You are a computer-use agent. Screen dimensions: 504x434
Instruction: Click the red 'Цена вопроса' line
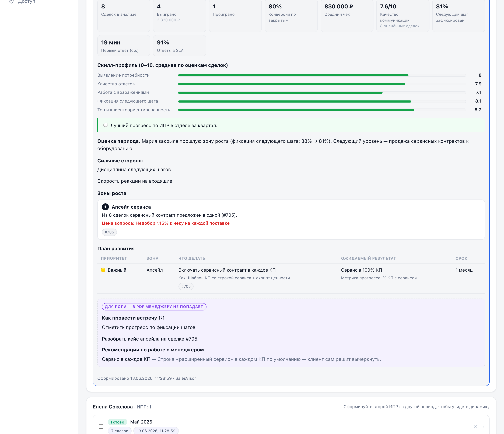click(166, 223)
